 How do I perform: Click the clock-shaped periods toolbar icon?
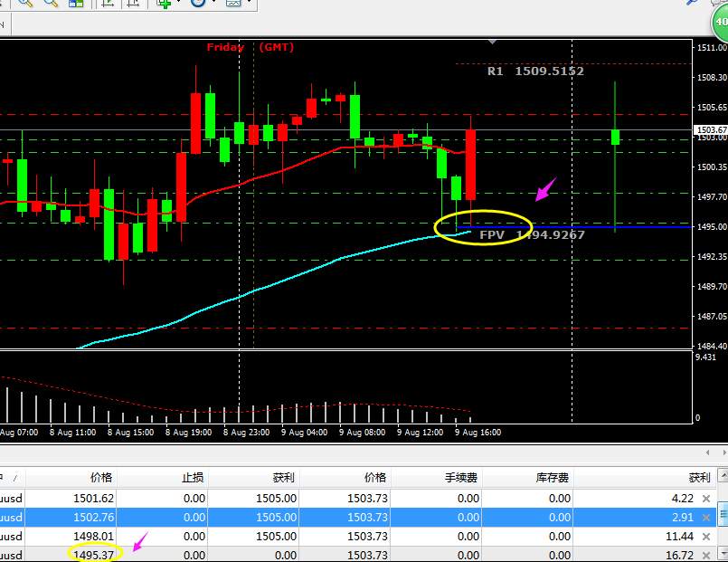click(x=198, y=3)
